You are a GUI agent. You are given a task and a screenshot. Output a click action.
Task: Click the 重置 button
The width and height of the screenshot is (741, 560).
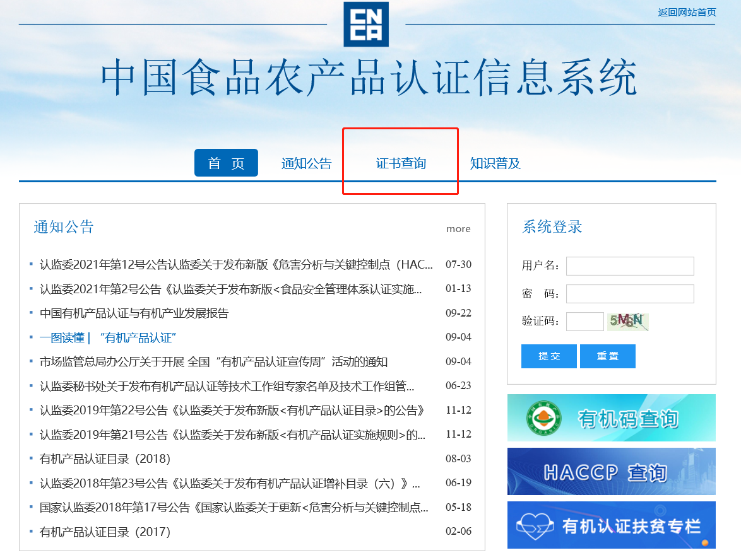point(608,356)
